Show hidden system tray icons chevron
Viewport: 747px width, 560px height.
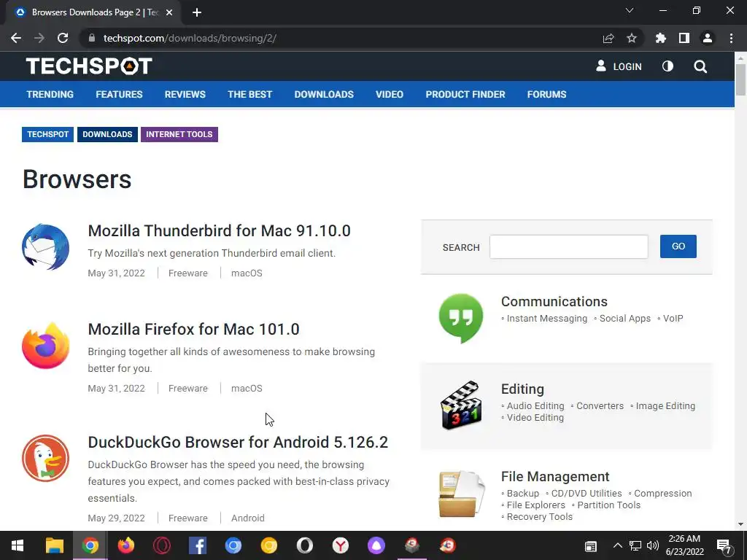coord(617,545)
